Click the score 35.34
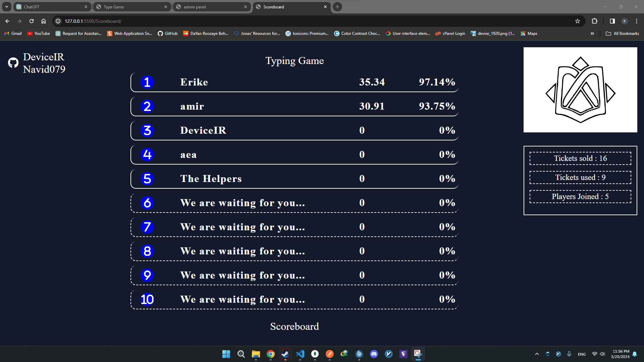The image size is (644, 362). point(372,82)
